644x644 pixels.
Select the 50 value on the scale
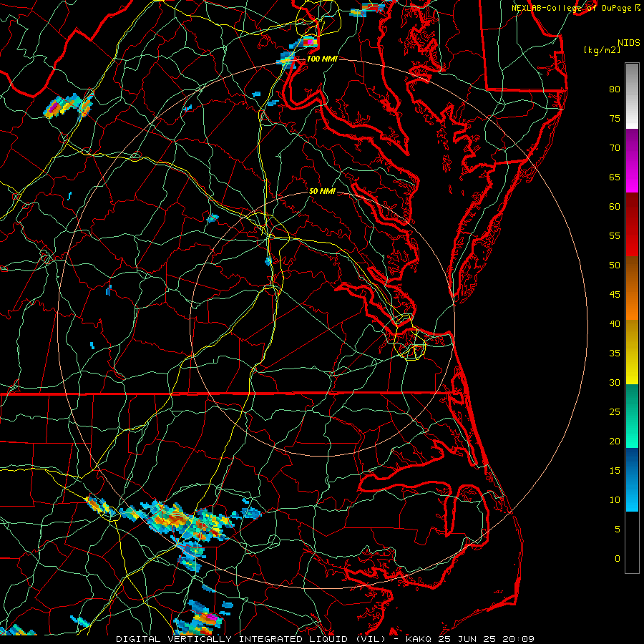615,265
